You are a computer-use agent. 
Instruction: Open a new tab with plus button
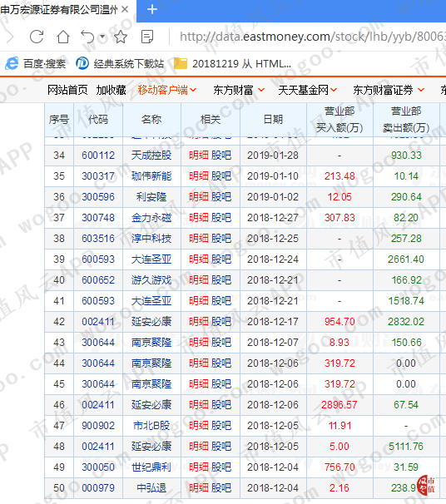151,10
